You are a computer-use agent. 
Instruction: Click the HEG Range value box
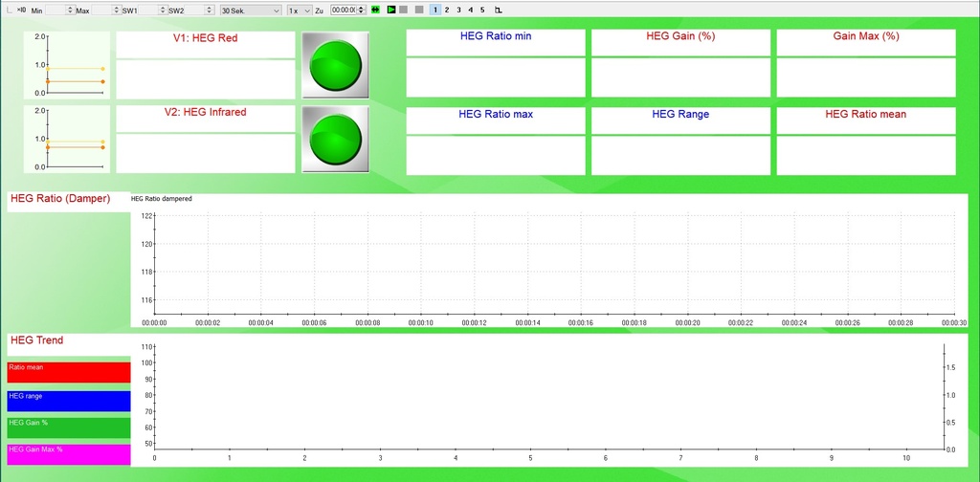pyautogui.click(x=680, y=156)
